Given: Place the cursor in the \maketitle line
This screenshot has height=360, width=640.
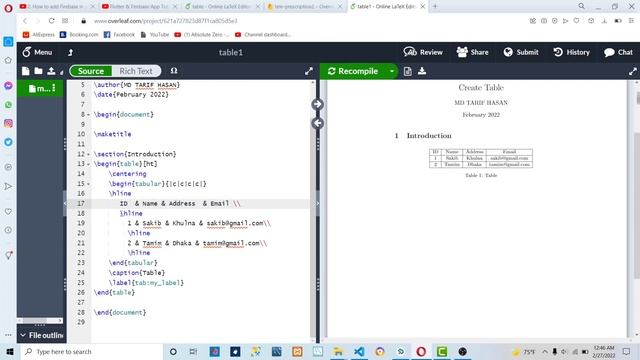Looking at the screenshot, I should click(113, 134).
